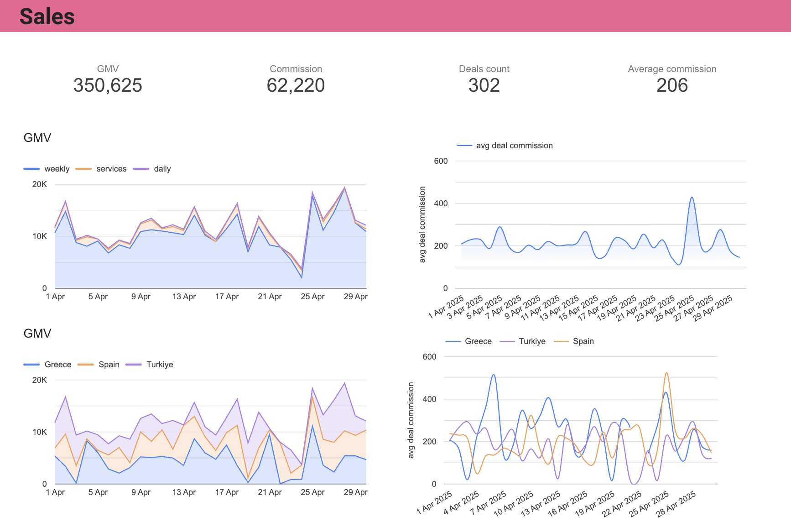Click the 16 Apr 2025 axis label
The image size is (791, 532).
click(568, 503)
